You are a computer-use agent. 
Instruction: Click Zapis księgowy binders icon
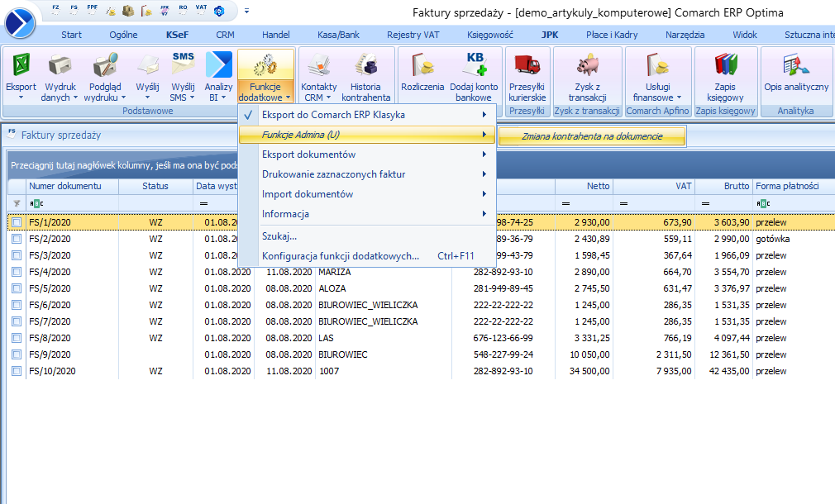pyautogui.click(x=725, y=65)
